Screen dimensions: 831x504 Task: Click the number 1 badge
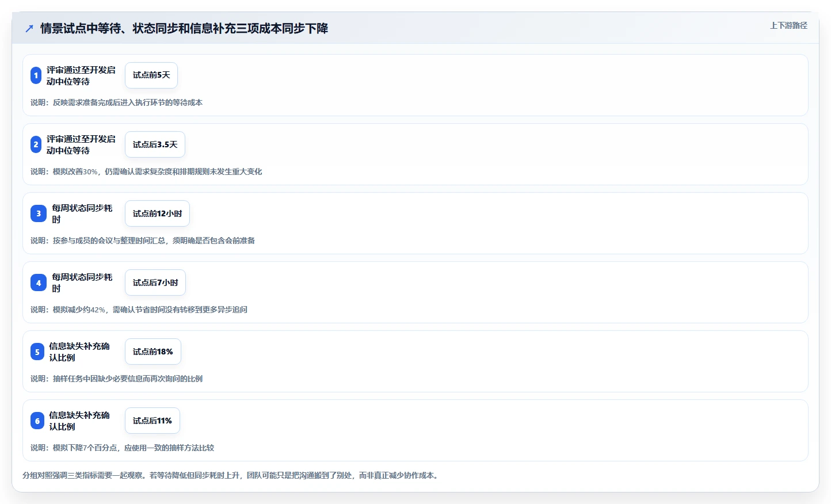(x=36, y=75)
